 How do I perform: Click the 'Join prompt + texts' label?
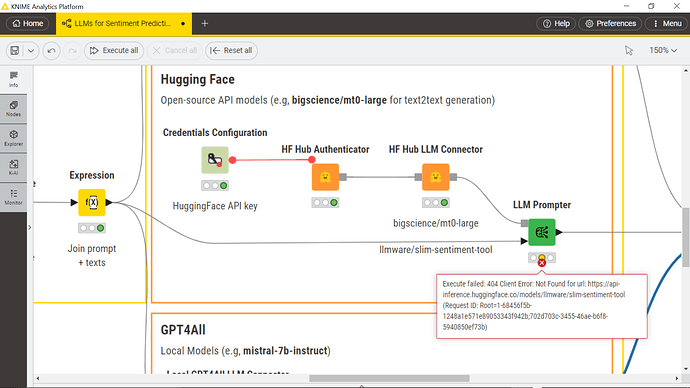coord(92,256)
